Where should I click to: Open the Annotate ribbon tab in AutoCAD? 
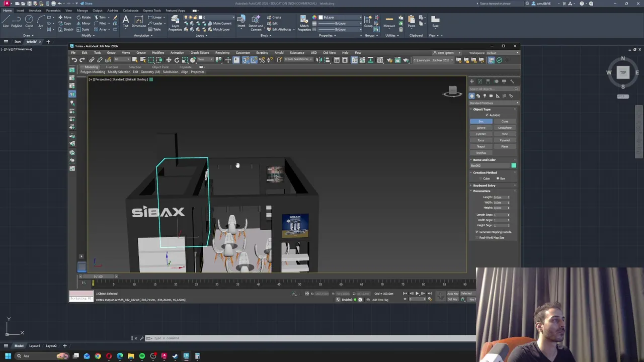[35, 11]
